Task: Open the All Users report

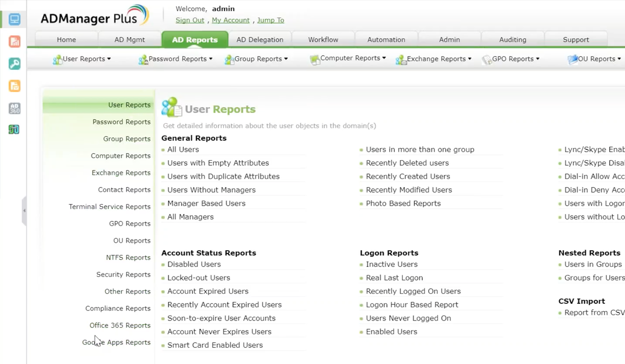Action: tap(183, 150)
